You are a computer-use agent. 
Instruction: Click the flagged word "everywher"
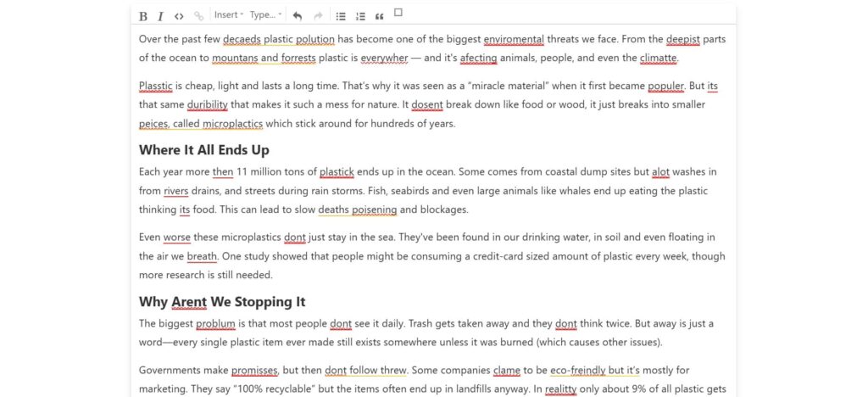[384, 59]
